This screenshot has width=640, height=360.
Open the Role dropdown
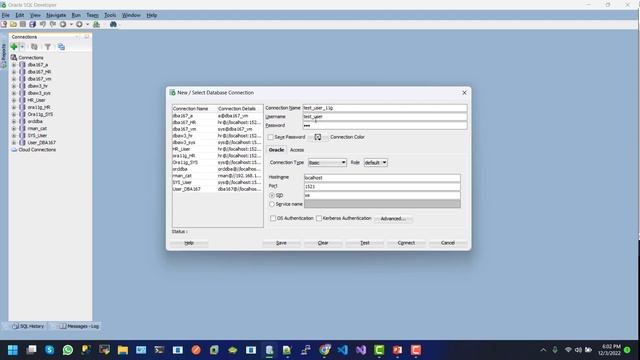[x=376, y=162]
